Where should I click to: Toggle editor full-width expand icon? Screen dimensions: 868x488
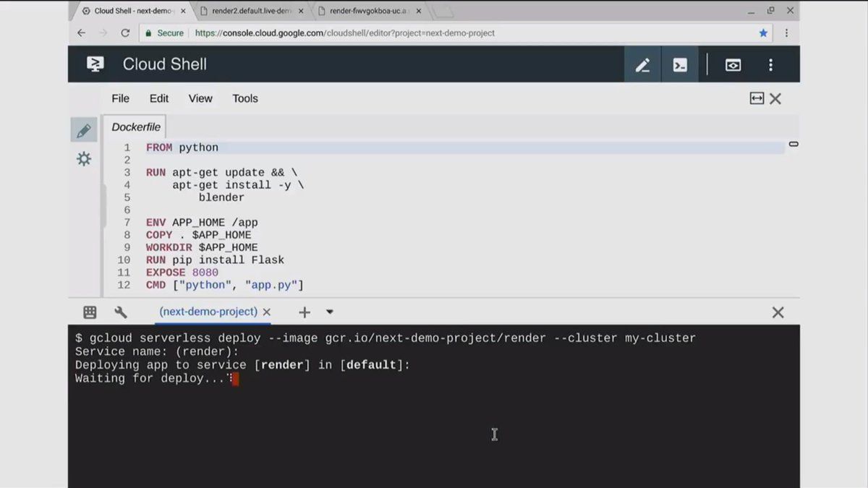click(x=757, y=98)
